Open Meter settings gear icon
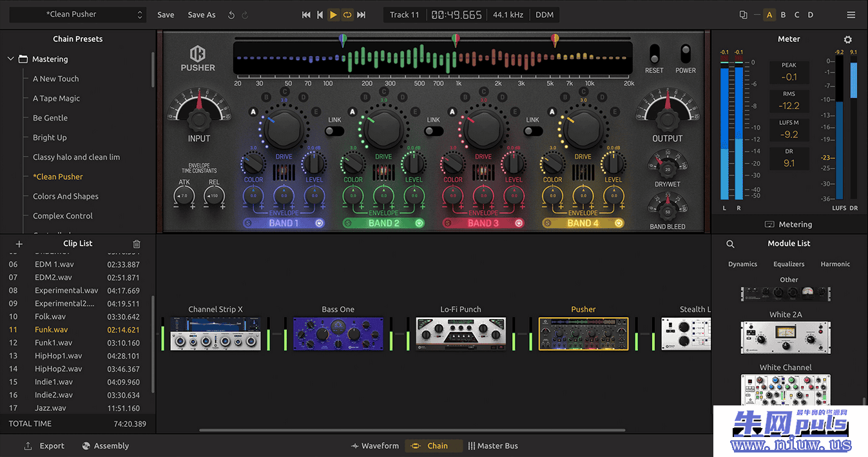This screenshot has height=457, width=868. click(848, 40)
